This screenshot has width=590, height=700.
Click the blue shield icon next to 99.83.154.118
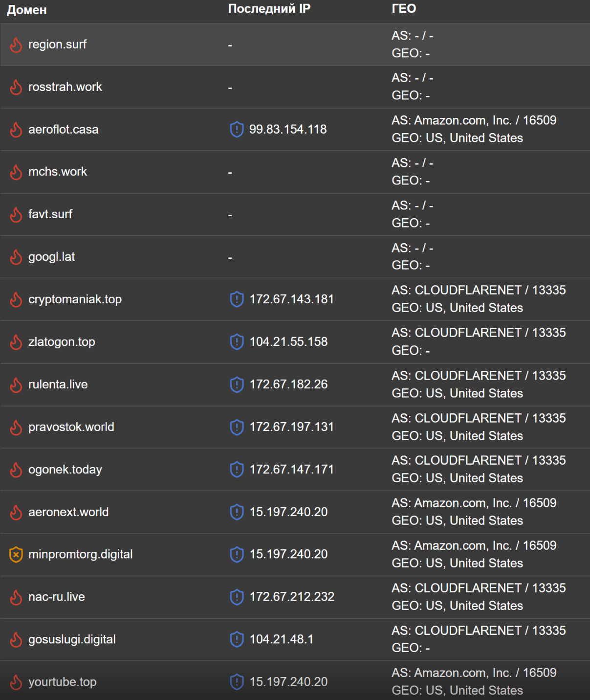237,130
